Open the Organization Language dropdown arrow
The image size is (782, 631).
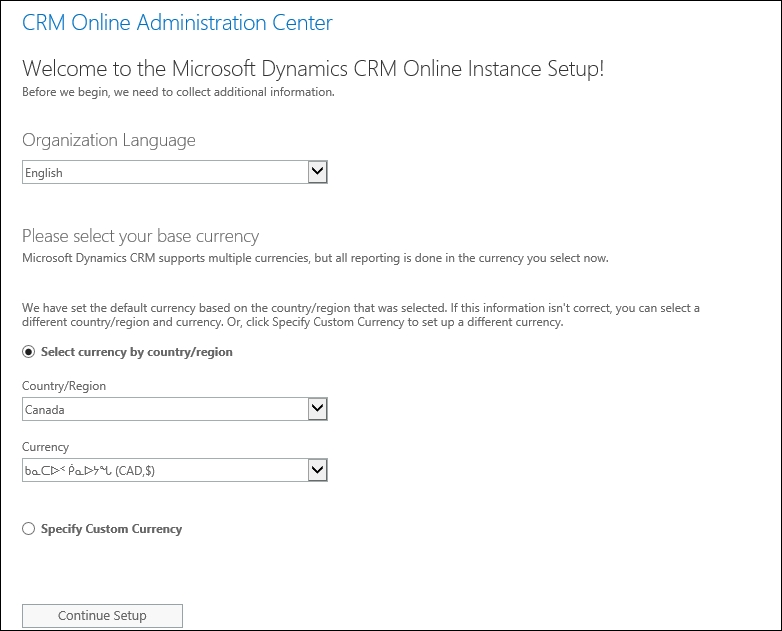317,172
